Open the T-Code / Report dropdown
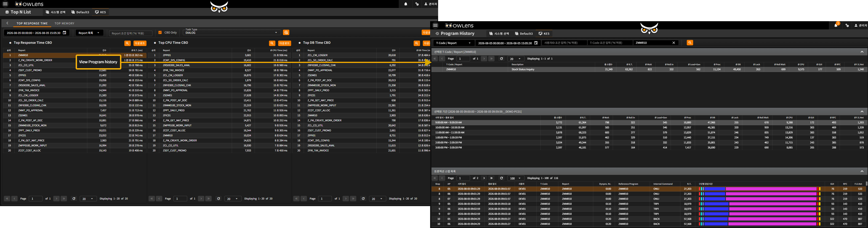 [x=454, y=43]
